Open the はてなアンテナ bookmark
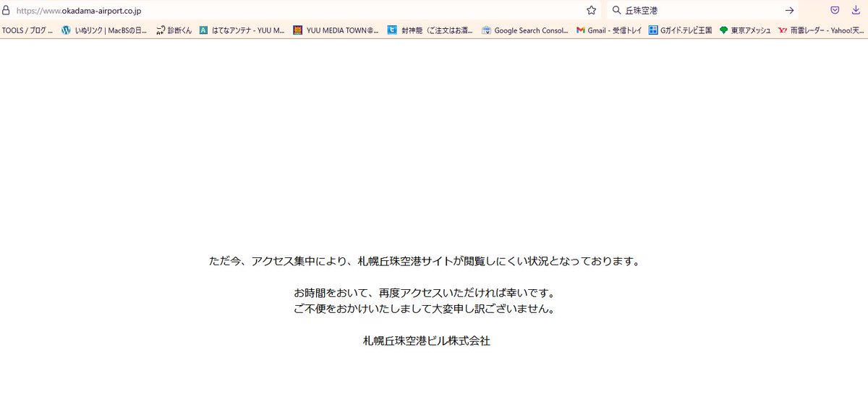Image resolution: width=868 pixels, height=420 pixels. click(x=242, y=30)
